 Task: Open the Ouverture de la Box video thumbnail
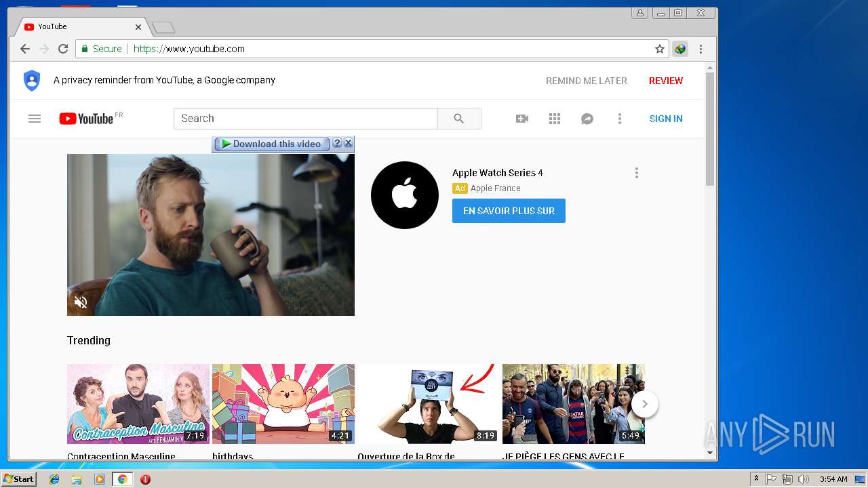[429, 404]
